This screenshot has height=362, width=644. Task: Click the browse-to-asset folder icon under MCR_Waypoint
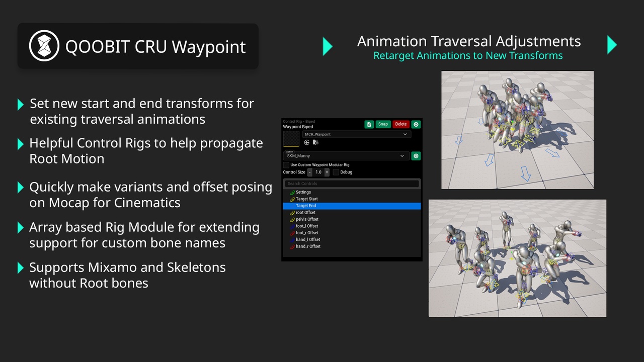click(315, 142)
